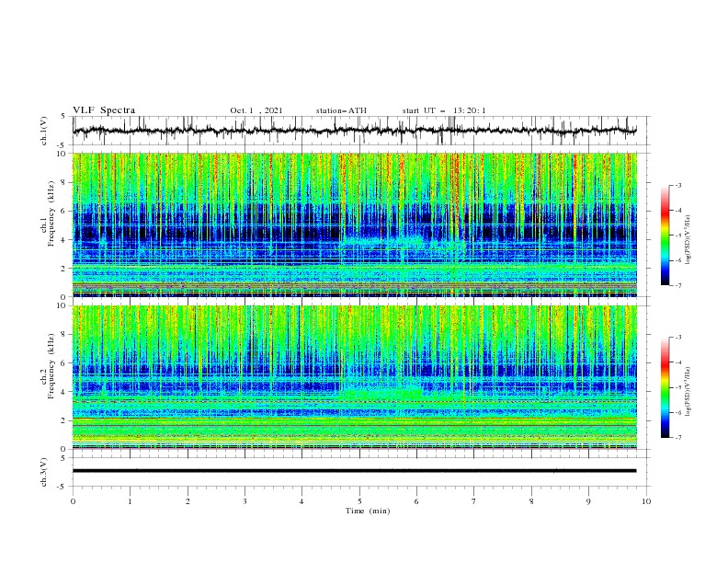This screenshot has height=563, width=728.
Task: Click the ch.1 spectrogram color scale bar
Action: point(665,236)
